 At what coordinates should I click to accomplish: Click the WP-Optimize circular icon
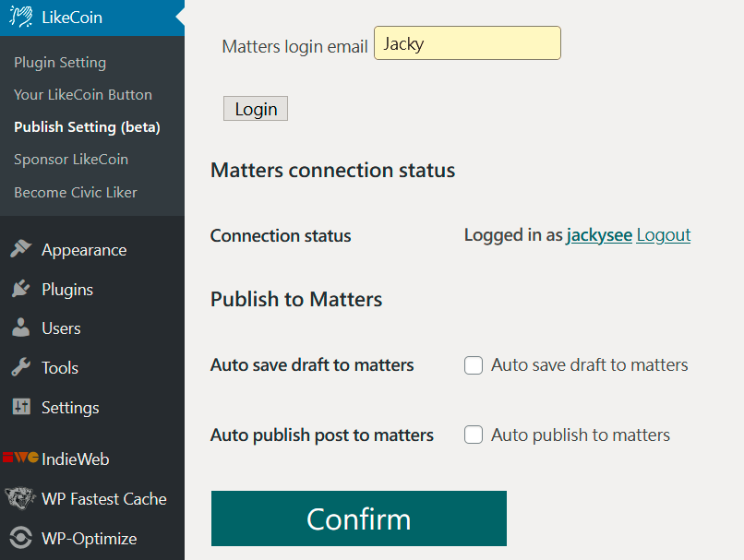[21, 538]
